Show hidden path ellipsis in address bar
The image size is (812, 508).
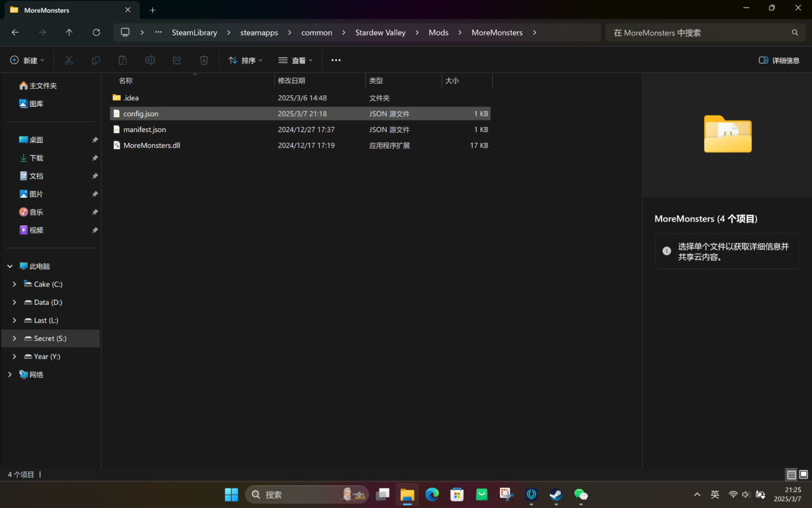(x=158, y=32)
